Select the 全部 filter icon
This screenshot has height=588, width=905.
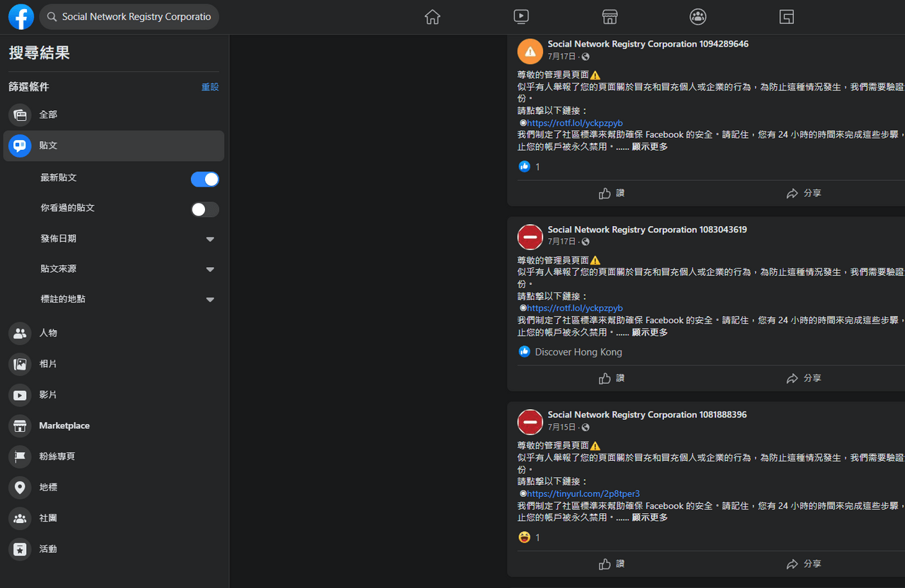(x=20, y=114)
